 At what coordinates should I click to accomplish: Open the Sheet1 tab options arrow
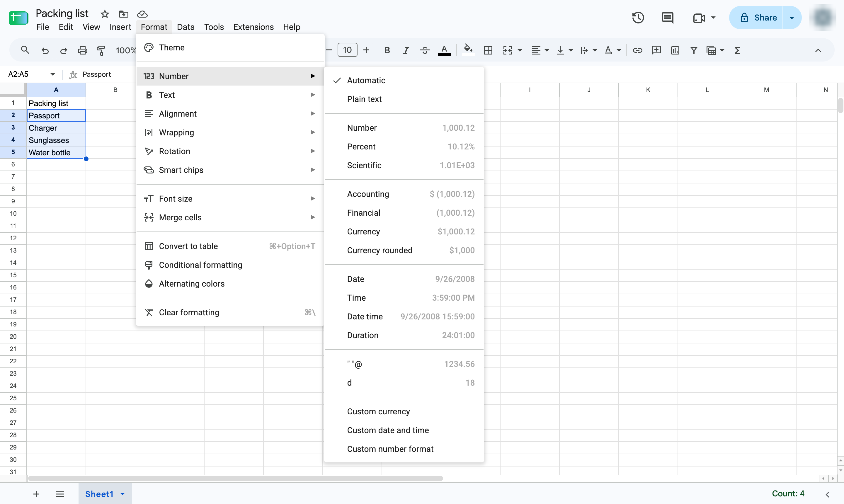122,494
